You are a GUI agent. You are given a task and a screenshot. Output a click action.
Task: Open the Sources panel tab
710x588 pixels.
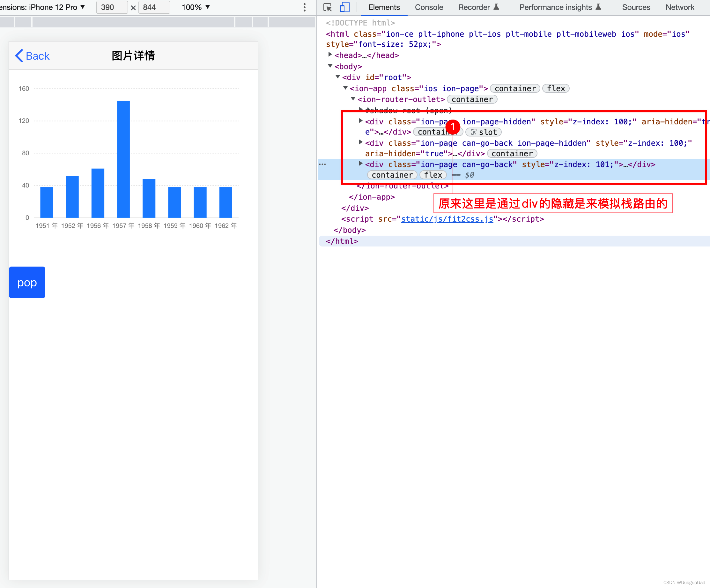(636, 7)
